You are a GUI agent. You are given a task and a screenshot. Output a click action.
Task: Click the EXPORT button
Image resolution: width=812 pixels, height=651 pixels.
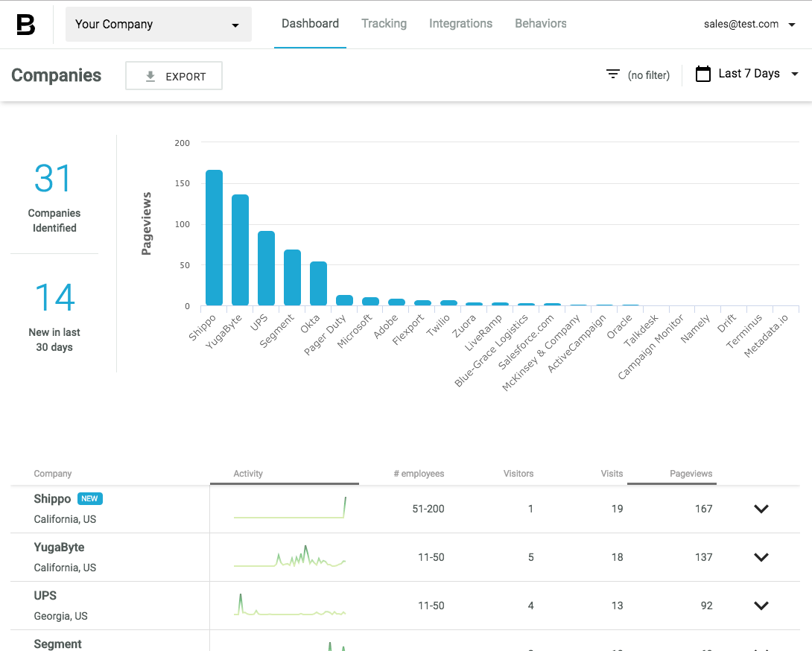point(174,76)
